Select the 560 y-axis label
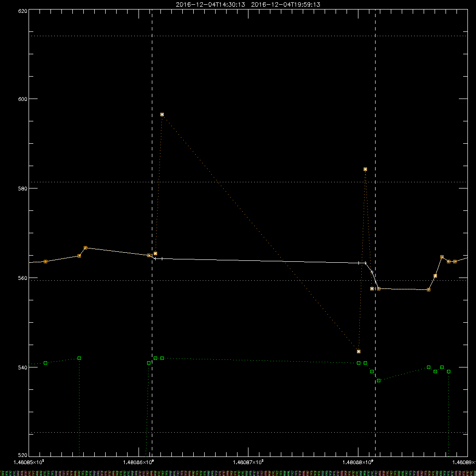476x476 pixels. pos(23,278)
